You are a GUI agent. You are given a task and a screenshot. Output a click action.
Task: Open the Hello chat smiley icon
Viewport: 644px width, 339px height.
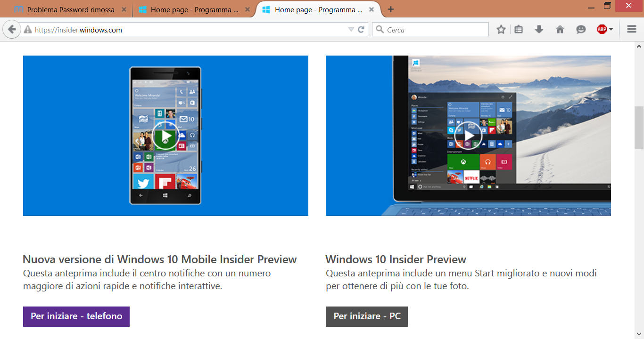(581, 30)
